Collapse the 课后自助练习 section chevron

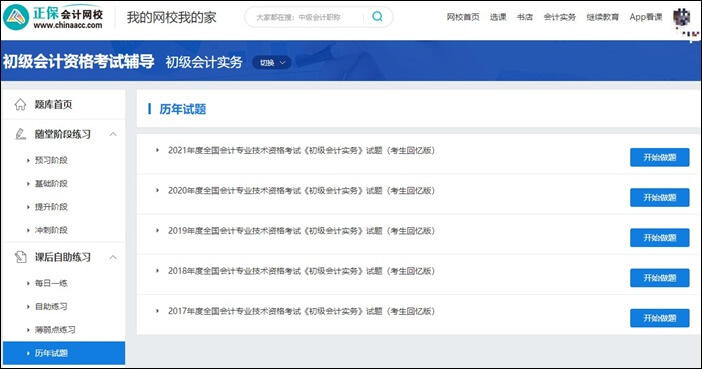[113, 257]
